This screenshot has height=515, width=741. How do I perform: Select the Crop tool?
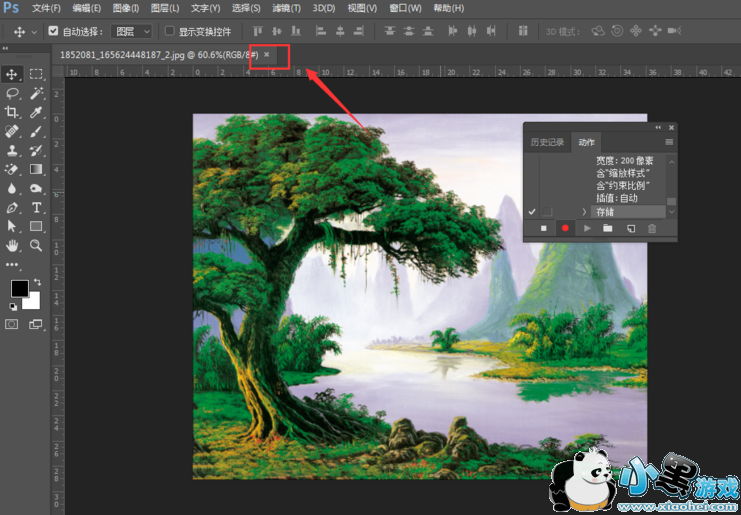click(12, 112)
